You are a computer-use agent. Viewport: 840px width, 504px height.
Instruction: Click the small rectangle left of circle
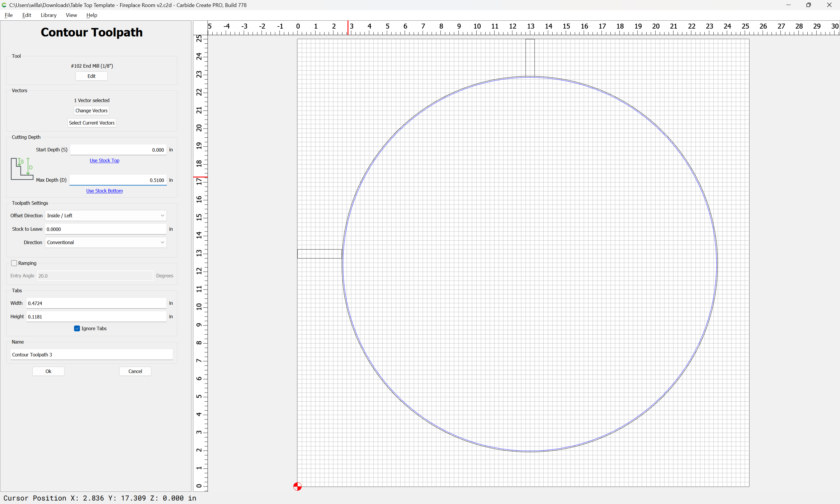click(x=319, y=254)
